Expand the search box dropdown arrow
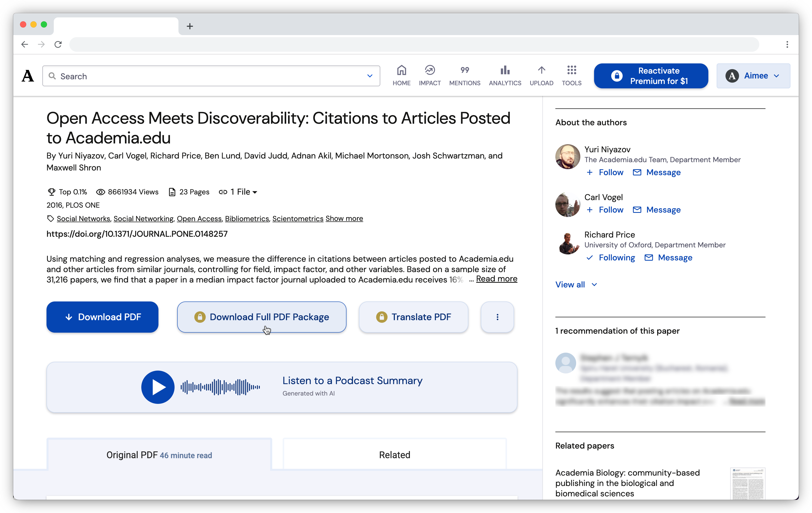The image size is (812, 513). coord(370,76)
